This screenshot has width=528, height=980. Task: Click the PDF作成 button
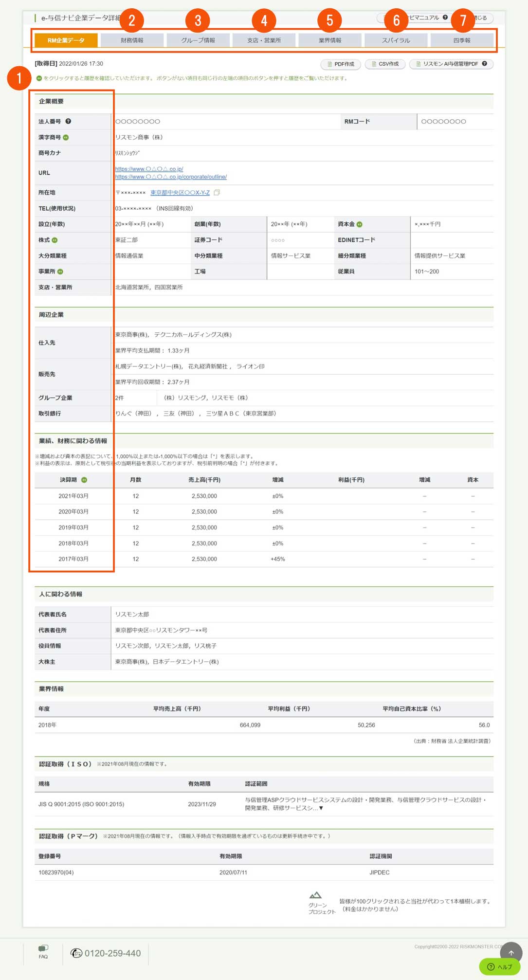(x=341, y=64)
